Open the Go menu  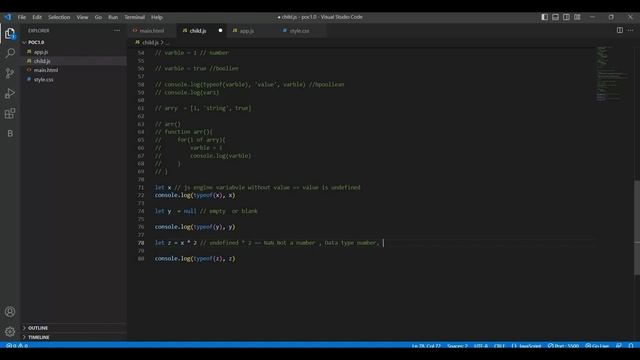[x=98, y=17]
